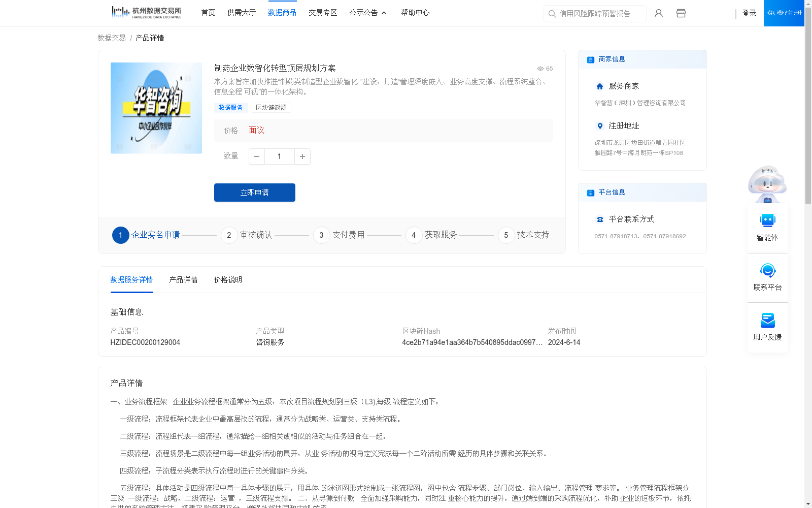The width and height of the screenshot is (812, 508).
Task: Click the 服务商家 house icon
Action: (600, 86)
